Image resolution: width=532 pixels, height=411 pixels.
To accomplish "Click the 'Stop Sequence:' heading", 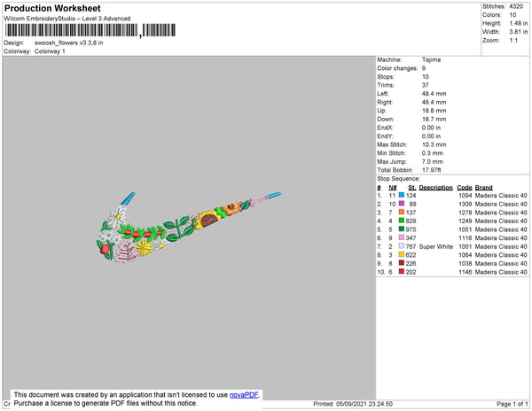I will tap(398, 179).
